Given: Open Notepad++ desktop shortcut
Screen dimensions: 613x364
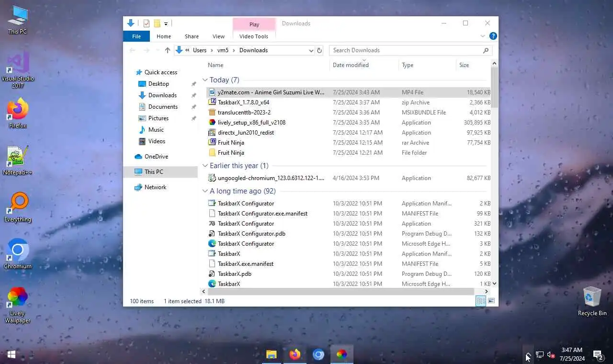Looking at the screenshot, I should pos(18,160).
